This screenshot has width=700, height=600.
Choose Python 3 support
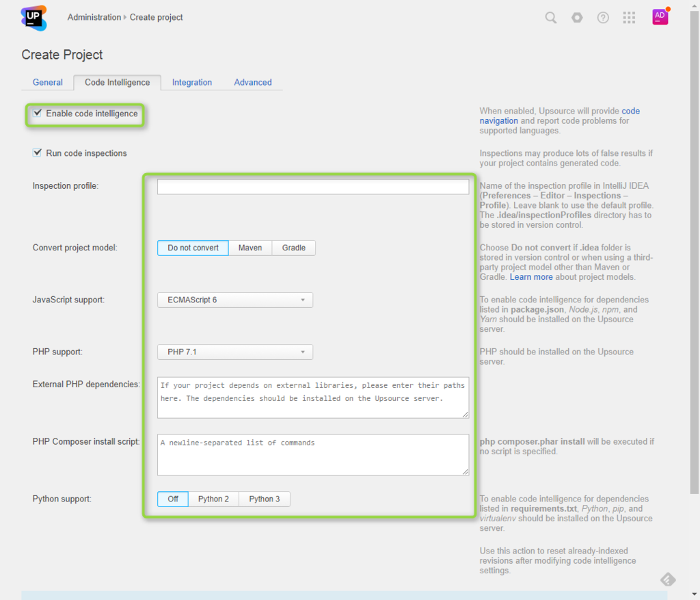coord(265,499)
